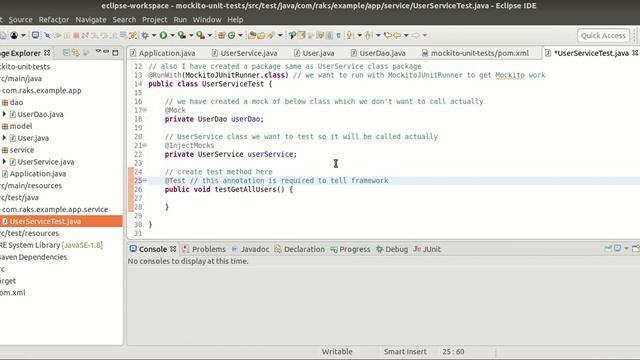
Task: Click the Skip All Breakpoints icon
Action: tap(47, 36)
